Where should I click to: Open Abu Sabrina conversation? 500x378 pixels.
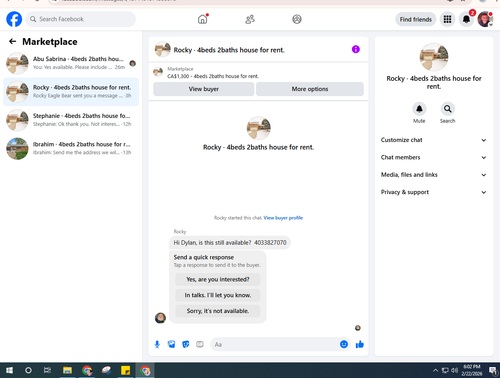(x=71, y=63)
